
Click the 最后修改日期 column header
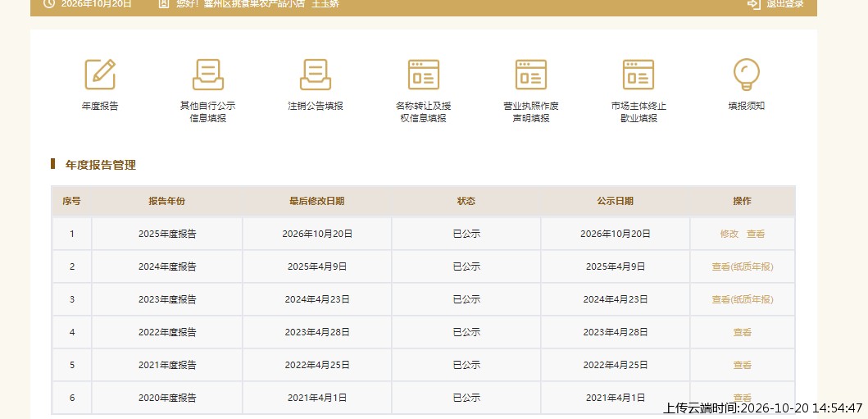point(316,201)
